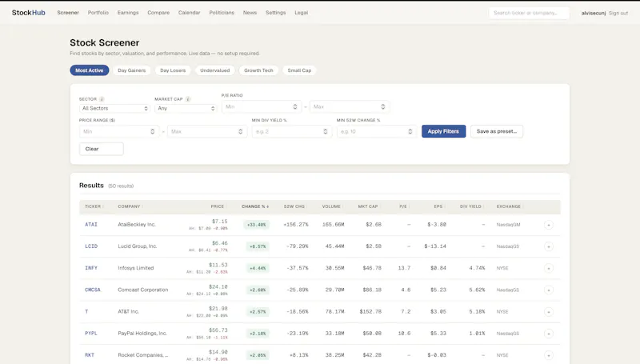The width and height of the screenshot is (640, 364).
Task: Open the News nav item
Action: point(250,13)
